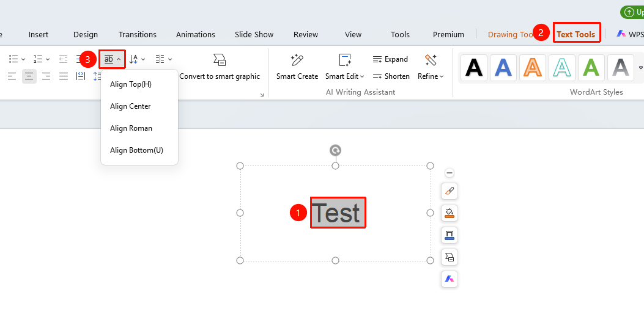Open the Slide Show tab
644x317 pixels.
click(x=254, y=34)
